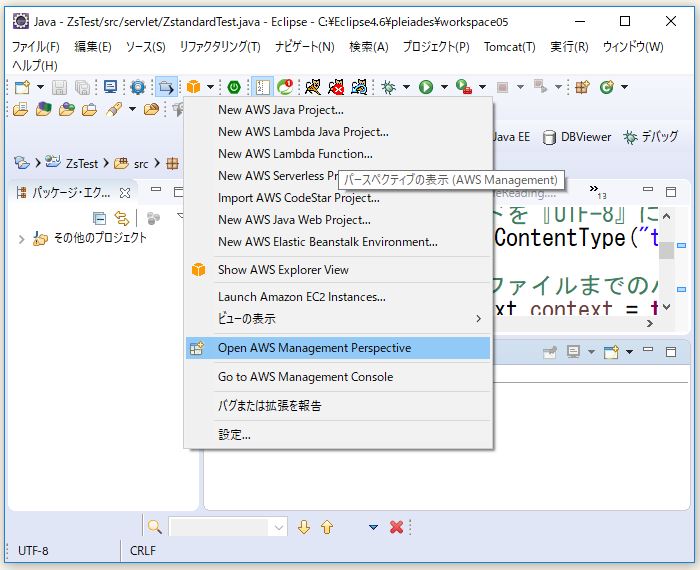Click the blue gear toolbar icon
The image size is (700, 570).
point(138,87)
